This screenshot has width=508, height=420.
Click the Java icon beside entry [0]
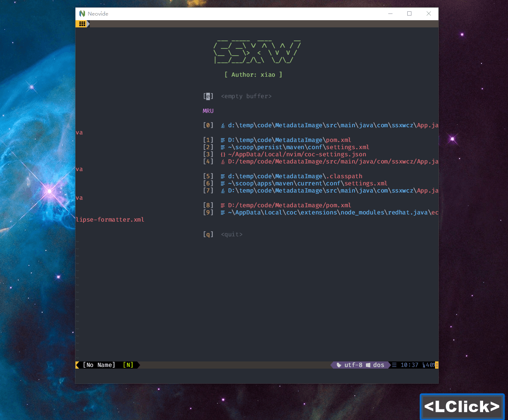coord(223,126)
